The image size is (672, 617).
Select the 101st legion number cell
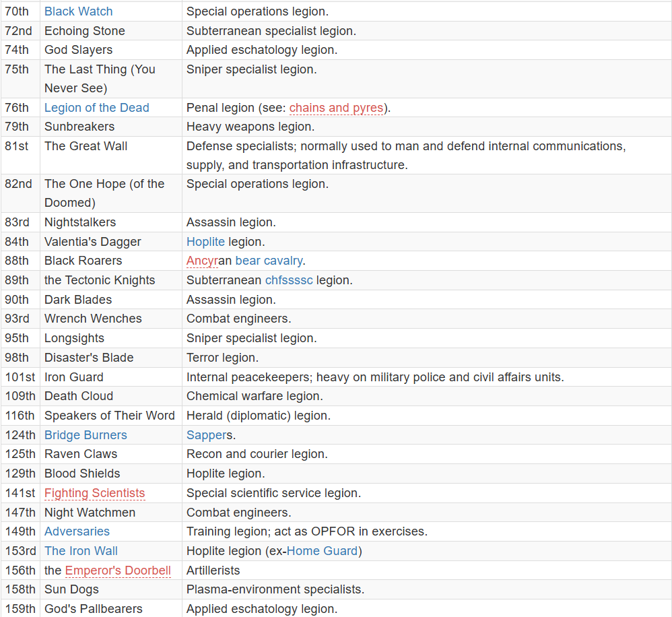coord(20,377)
